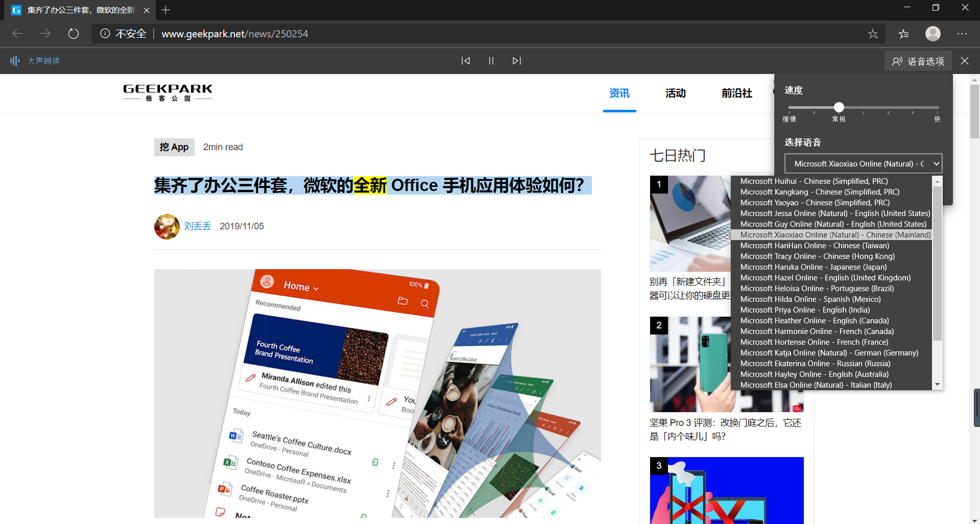Click the 大声朗读 sound wave icon
This screenshot has height=524, width=980.
pos(15,61)
